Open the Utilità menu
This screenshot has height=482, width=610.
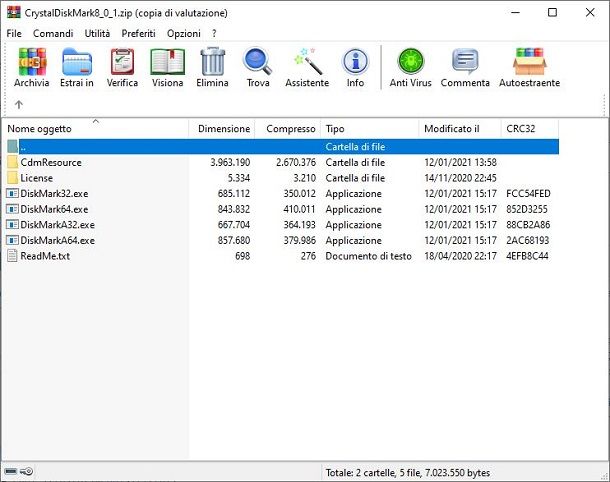point(97,33)
